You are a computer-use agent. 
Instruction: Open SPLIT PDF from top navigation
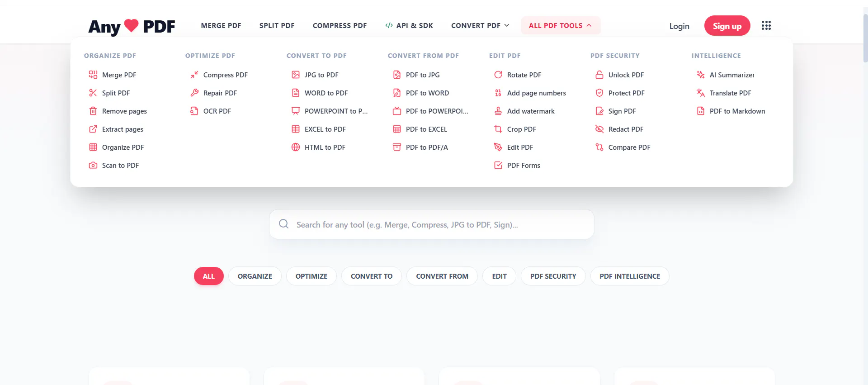[x=277, y=25]
